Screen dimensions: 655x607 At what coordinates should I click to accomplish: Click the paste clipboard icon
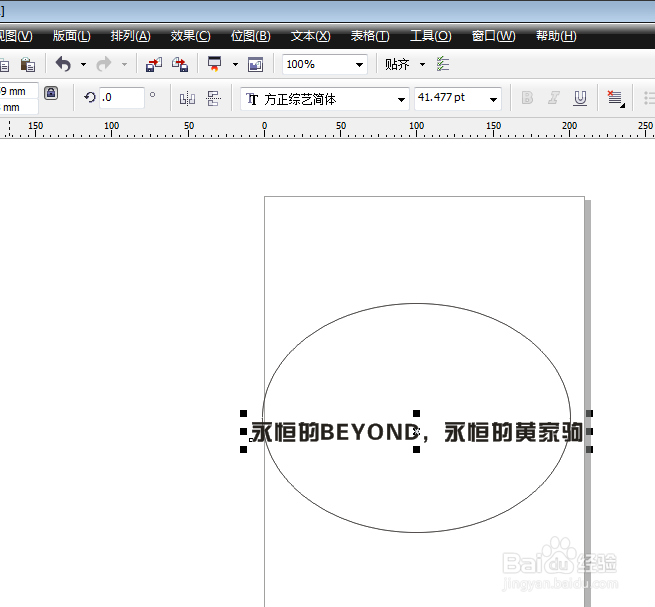click(28, 65)
